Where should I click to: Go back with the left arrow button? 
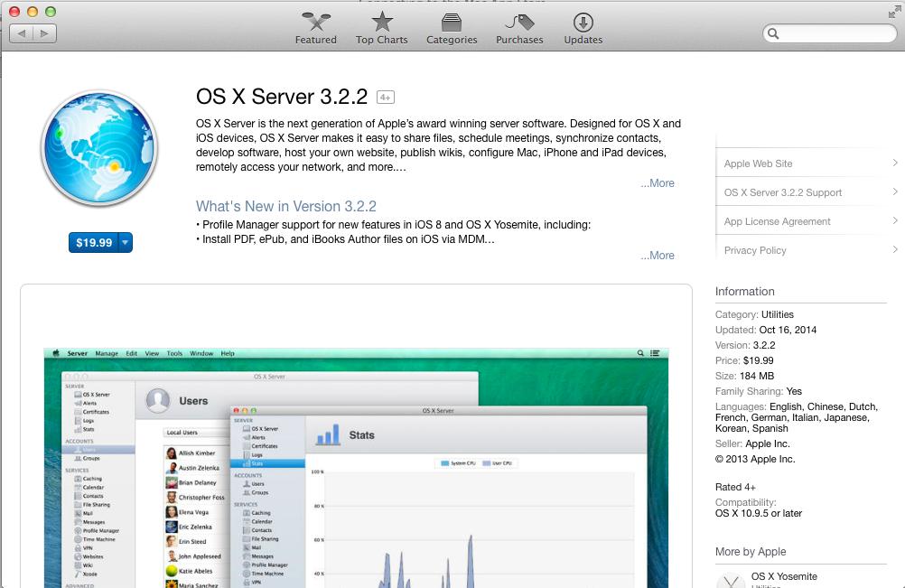tap(22, 33)
